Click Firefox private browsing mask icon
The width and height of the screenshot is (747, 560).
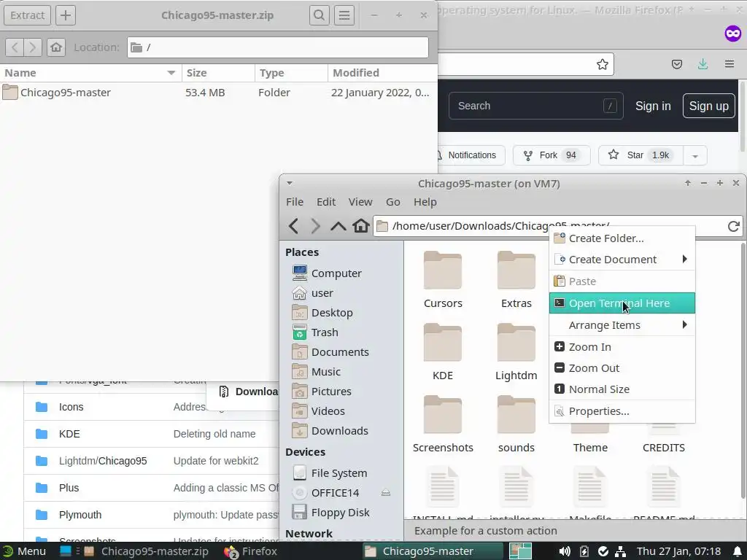coord(732,34)
